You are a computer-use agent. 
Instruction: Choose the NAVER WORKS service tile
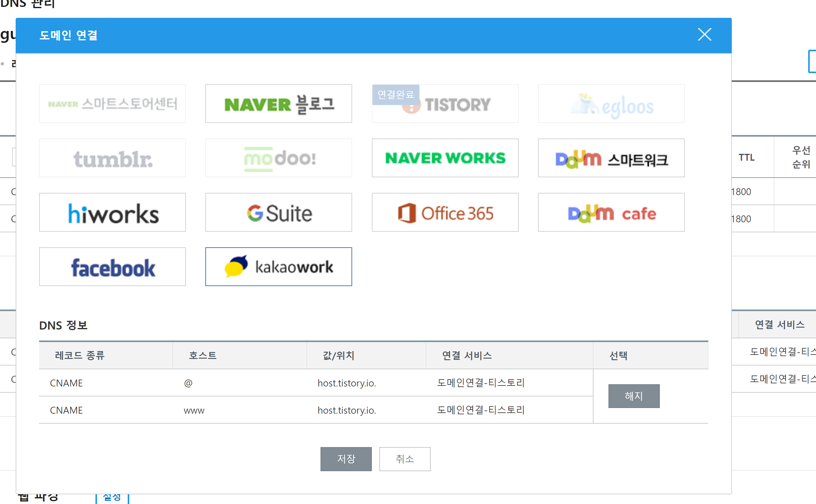(445, 158)
